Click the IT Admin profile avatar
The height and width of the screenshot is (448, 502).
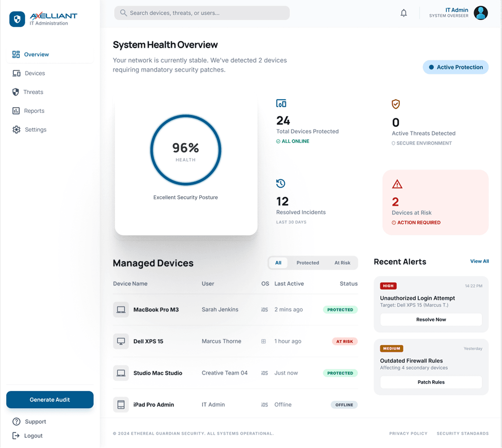tap(481, 13)
